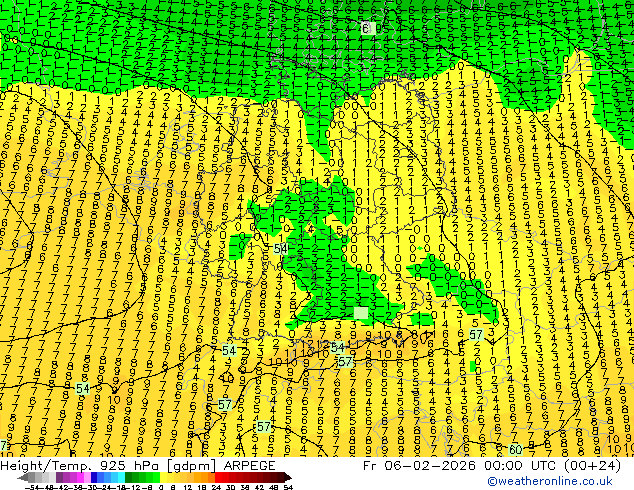Viewport: 634px width, 490px height.
Task: Click the '(00+24)' forecast step text
Action: [x=592, y=466]
